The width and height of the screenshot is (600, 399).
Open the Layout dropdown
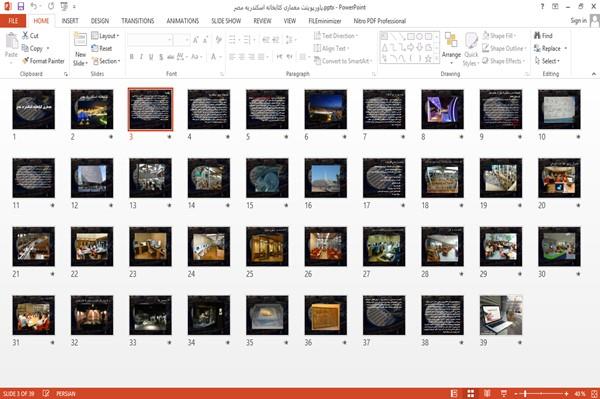point(105,36)
